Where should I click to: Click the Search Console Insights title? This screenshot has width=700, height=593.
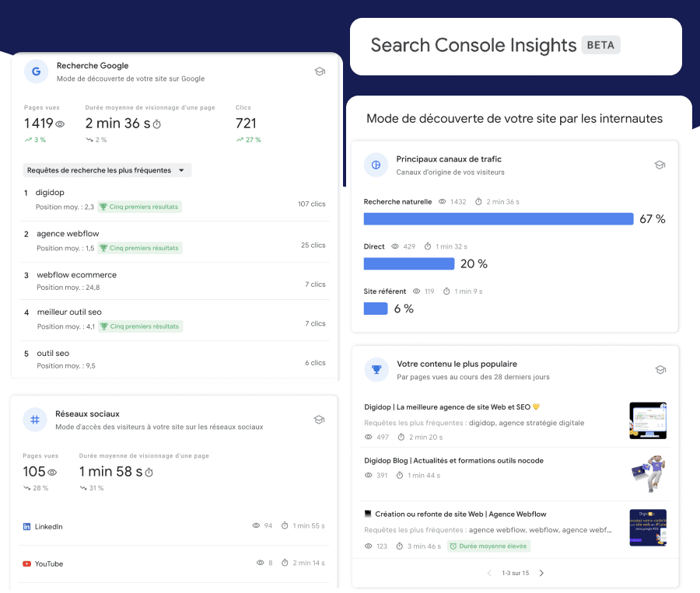click(x=474, y=46)
